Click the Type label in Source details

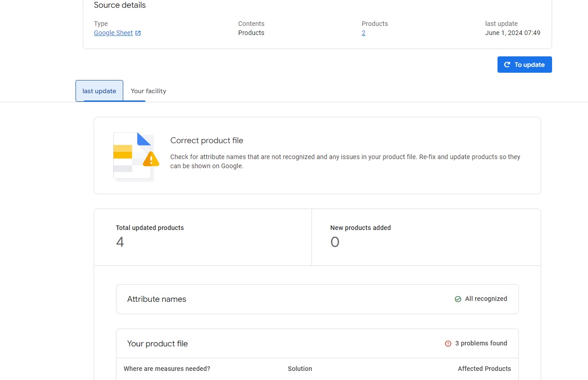point(101,24)
